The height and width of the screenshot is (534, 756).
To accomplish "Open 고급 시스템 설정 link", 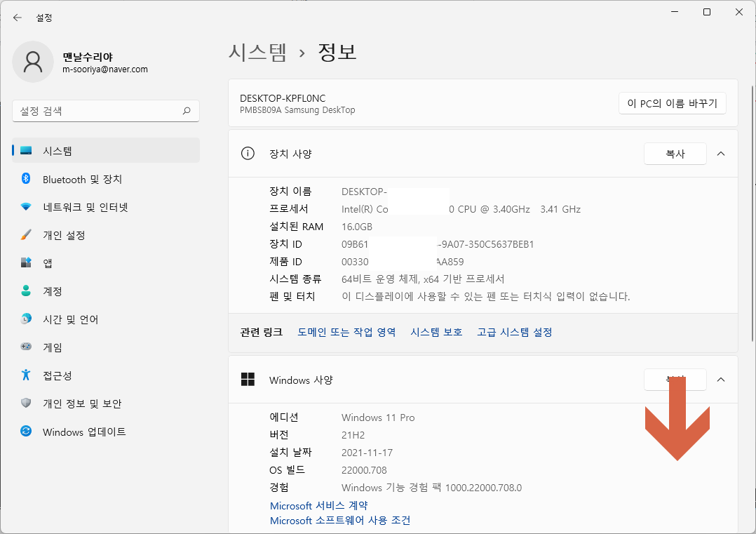I will click(515, 332).
